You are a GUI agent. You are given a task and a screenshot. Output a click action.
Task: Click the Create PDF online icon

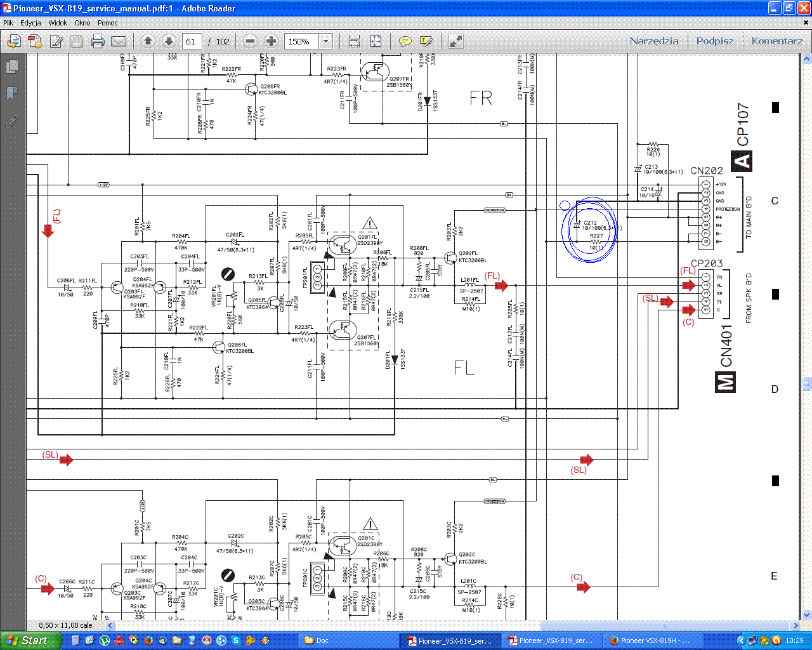[x=35, y=41]
